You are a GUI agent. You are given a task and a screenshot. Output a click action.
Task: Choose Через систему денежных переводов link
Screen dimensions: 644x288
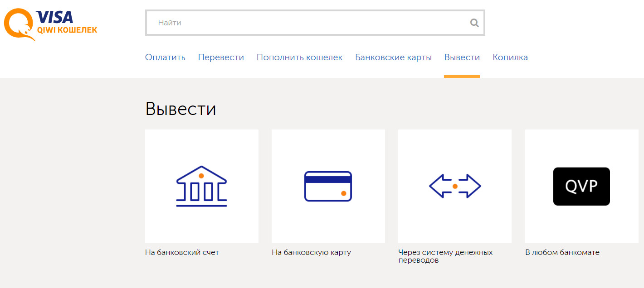point(445,256)
